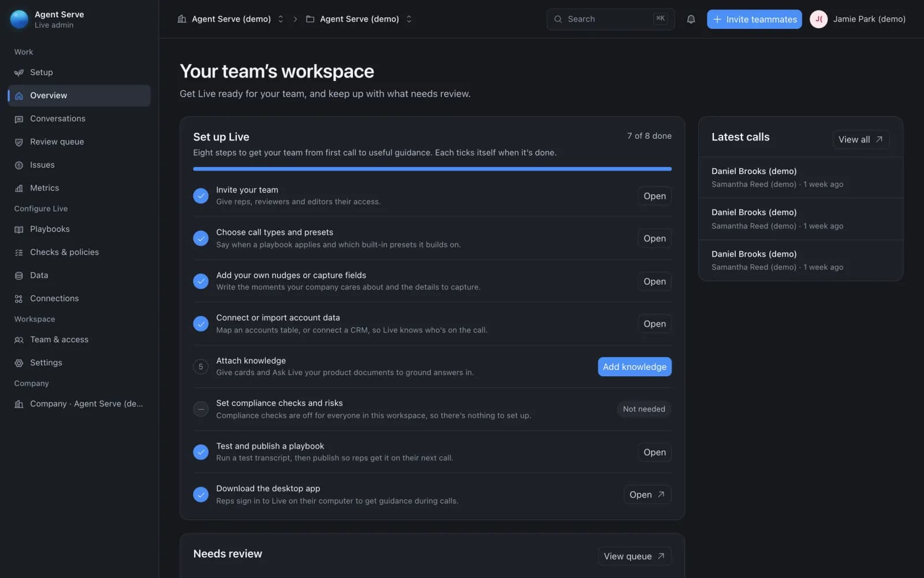Click the Settings gear icon
This screenshot has width=924, height=578.
tap(19, 362)
